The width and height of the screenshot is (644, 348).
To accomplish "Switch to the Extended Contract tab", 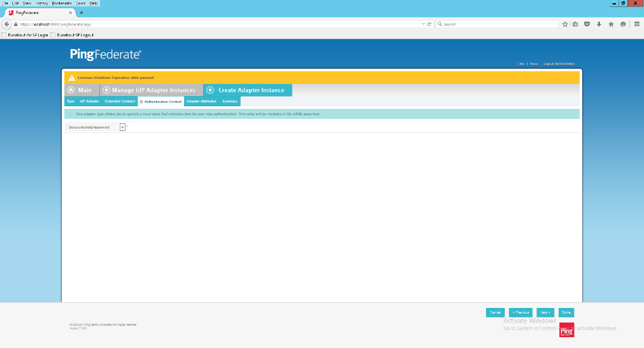I will click(x=120, y=101).
